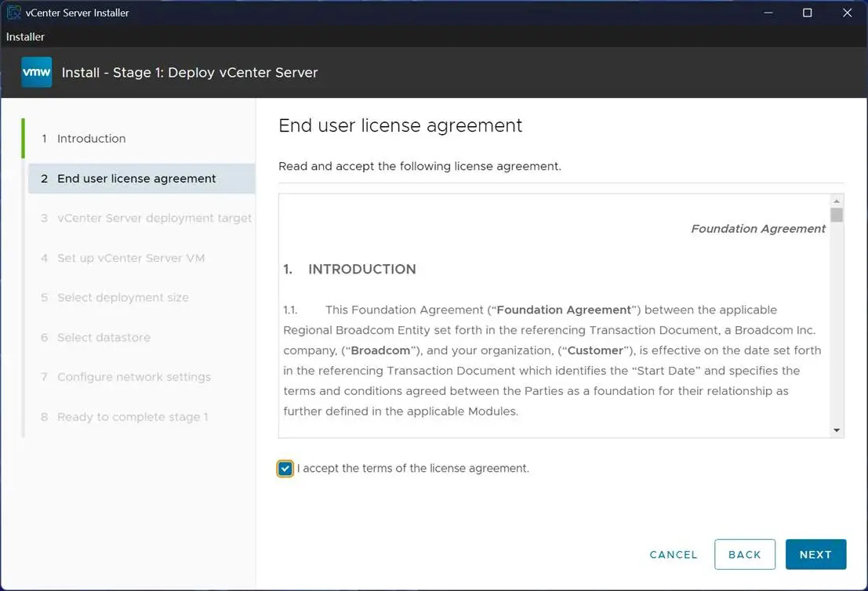Select step 8 Ready to complete stage 1

(132, 416)
